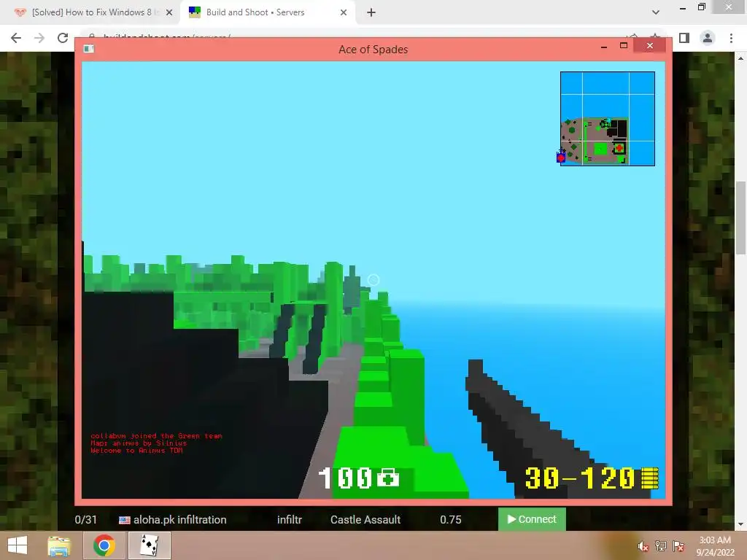
Task: Click the browser page vertical scrollbar thumb
Action: [741, 218]
